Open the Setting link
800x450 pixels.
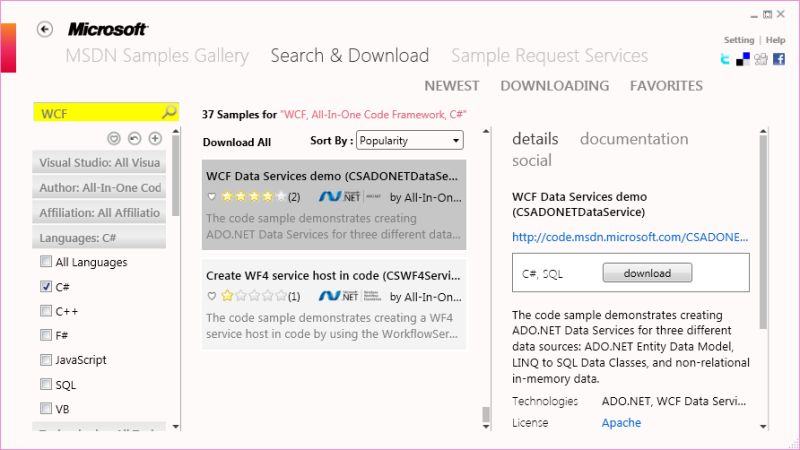coord(739,40)
